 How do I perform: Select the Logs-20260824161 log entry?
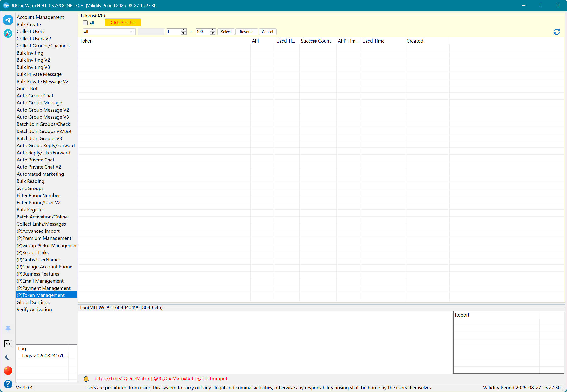45,356
